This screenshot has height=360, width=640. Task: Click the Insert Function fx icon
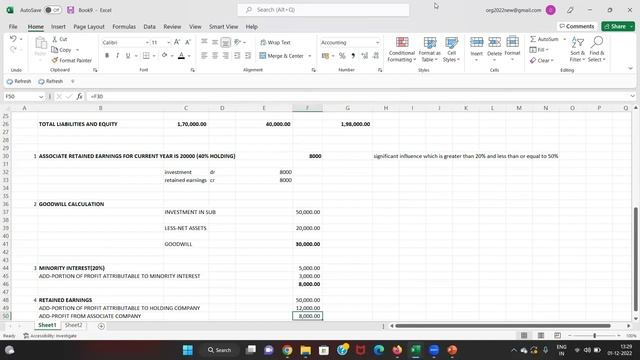coord(79,96)
